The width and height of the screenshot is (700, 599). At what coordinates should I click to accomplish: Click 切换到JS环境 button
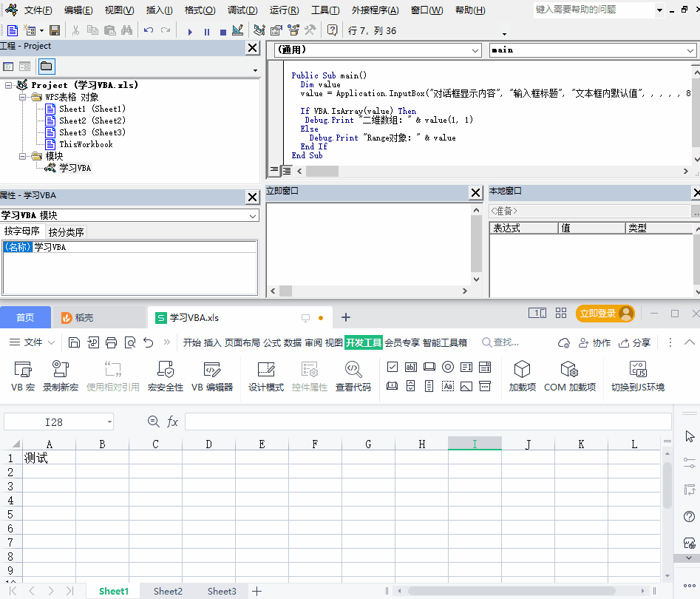tap(638, 376)
